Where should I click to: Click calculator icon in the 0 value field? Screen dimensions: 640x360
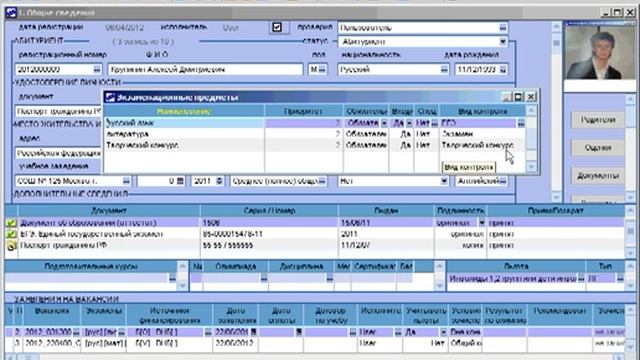click(180, 181)
